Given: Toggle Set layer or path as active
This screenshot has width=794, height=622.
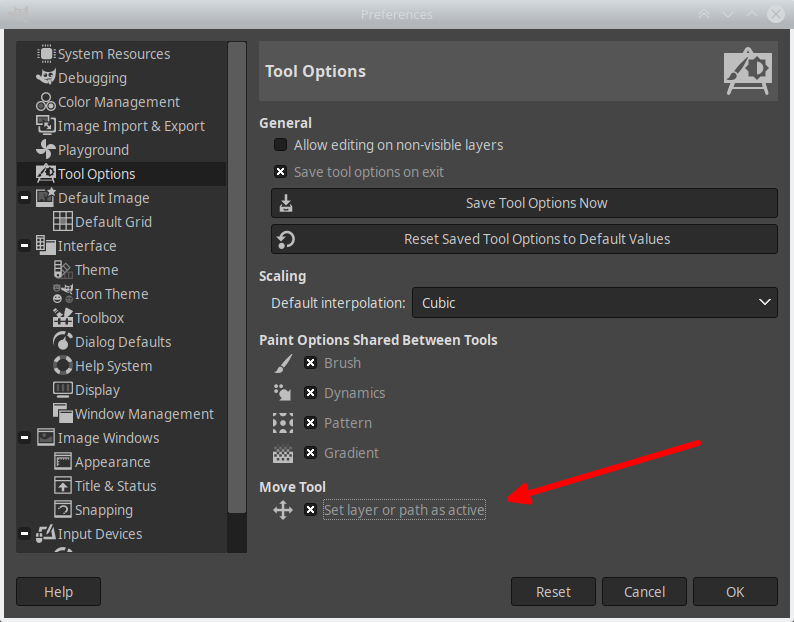Looking at the screenshot, I should 310,510.
